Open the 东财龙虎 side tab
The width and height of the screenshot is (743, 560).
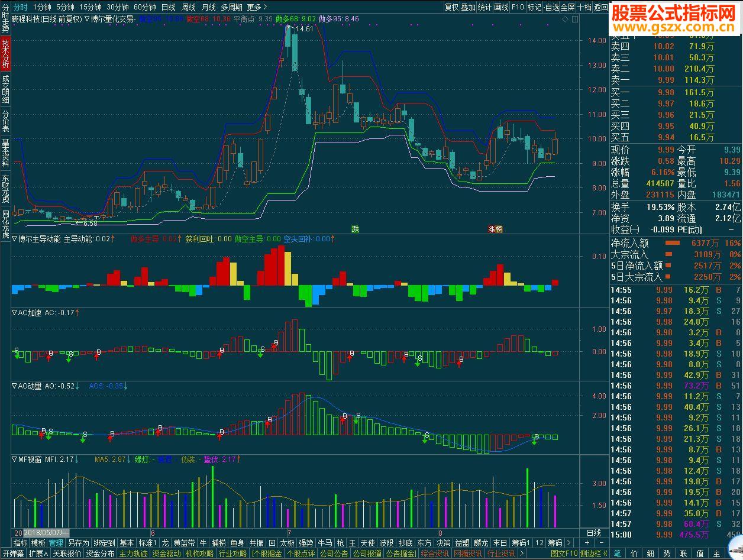tap(5, 189)
